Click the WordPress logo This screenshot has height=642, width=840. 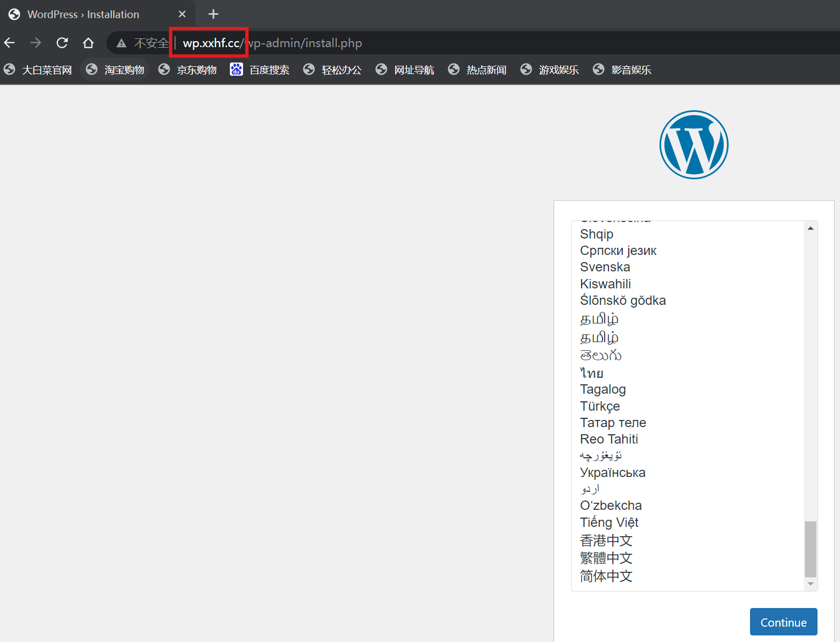[x=694, y=145]
